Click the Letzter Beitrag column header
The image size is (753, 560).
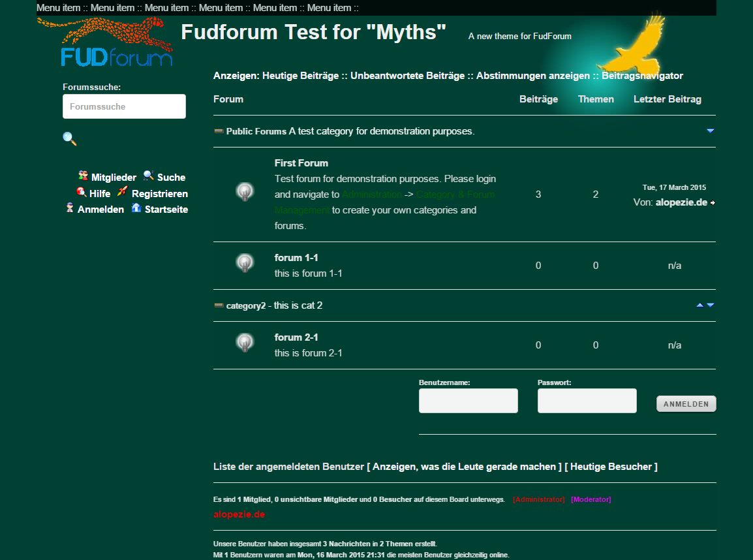click(x=667, y=99)
